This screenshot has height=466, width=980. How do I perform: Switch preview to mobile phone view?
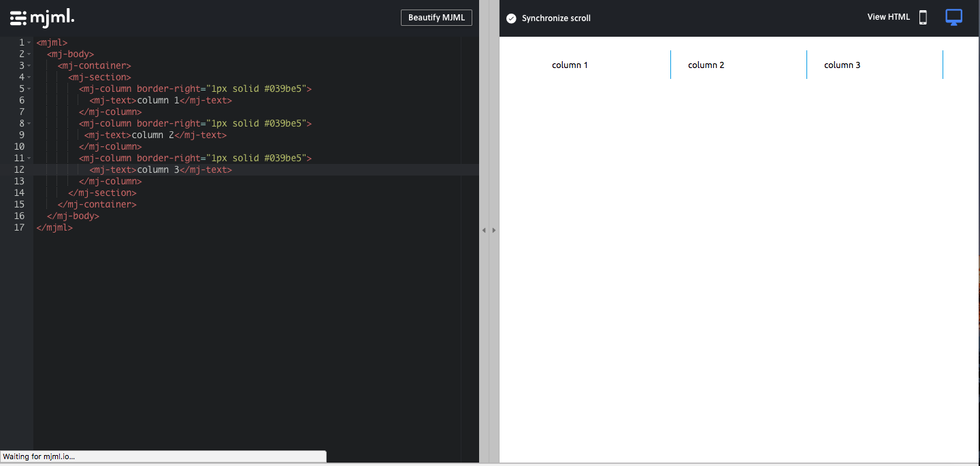point(923,17)
